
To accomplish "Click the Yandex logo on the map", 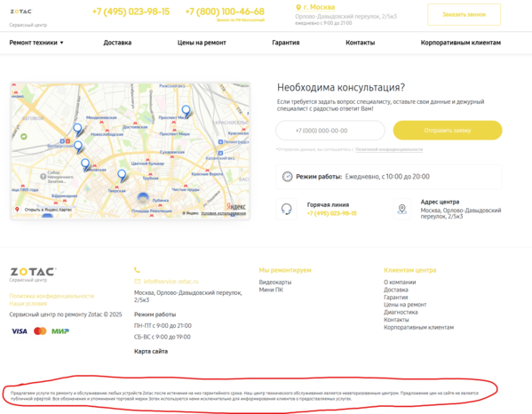I will point(236,206).
